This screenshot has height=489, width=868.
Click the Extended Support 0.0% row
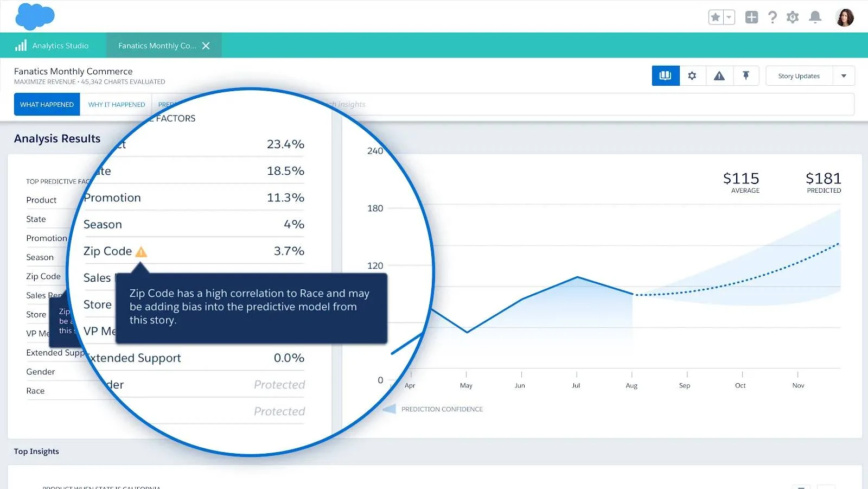coord(195,358)
